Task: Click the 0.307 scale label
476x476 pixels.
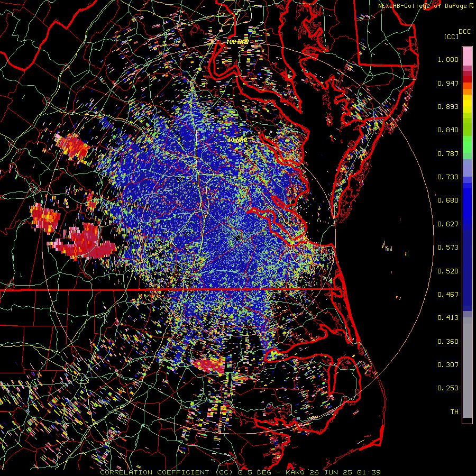Action: point(448,365)
